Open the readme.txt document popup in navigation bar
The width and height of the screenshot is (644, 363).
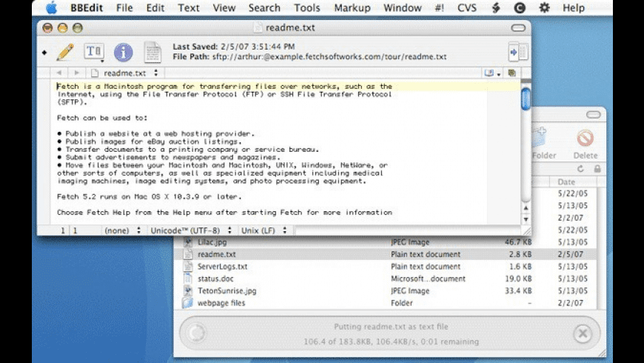tap(125, 73)
